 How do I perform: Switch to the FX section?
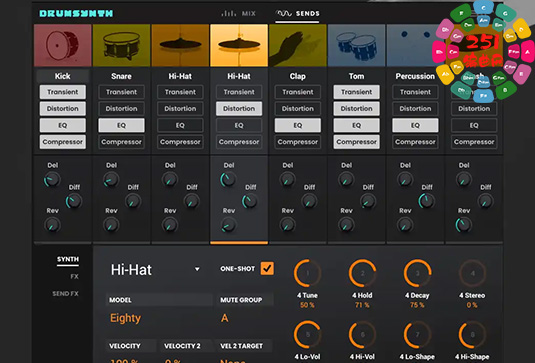74,276
